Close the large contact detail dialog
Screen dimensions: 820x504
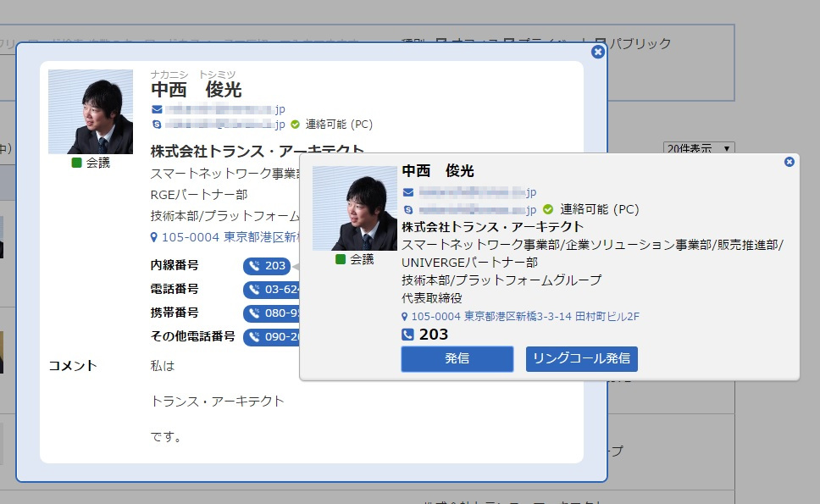coord(598,52)
